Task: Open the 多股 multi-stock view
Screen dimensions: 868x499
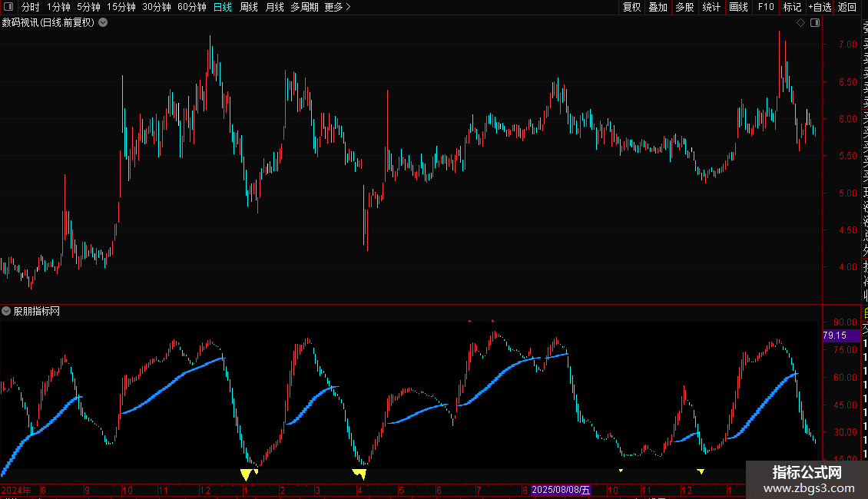Action: (x=684, y=7)
